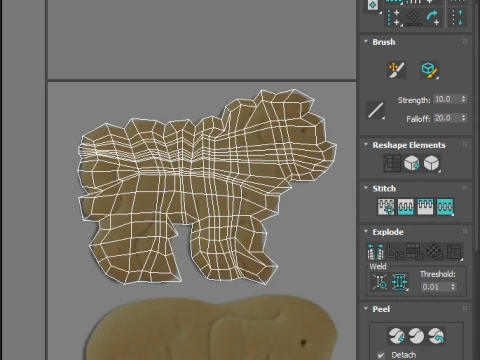Click the Target Weld icon
480x360 pixels.
pyautogui.click(x=380, y=282)
